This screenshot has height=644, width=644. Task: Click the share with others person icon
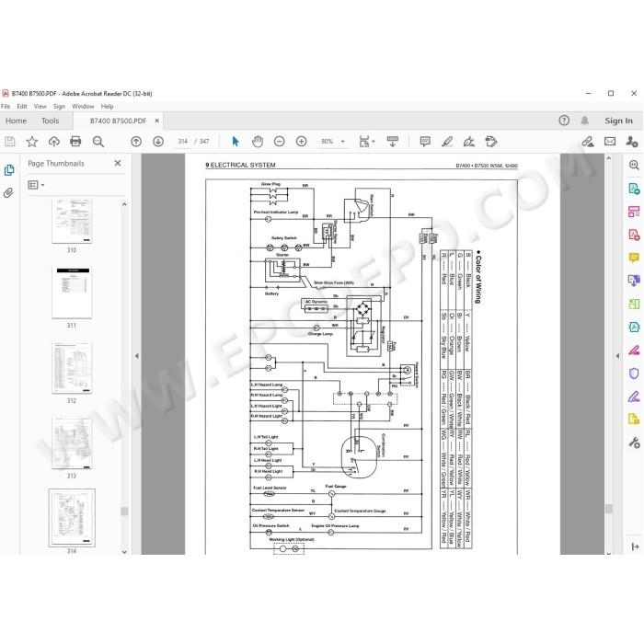[632, 142]
